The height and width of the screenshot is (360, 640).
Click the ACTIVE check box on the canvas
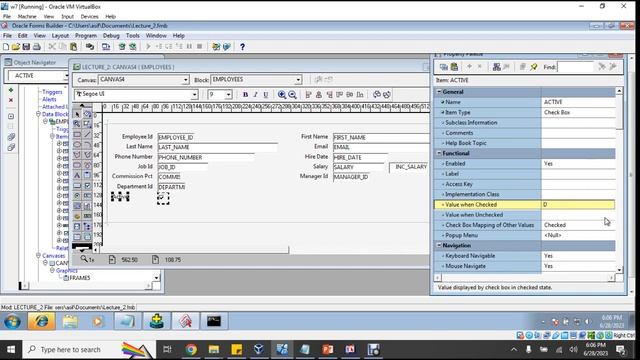point(163,198)
